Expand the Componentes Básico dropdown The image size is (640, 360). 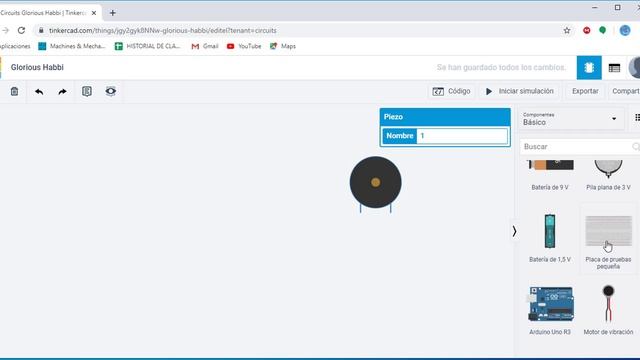click(x=571, y=119)
